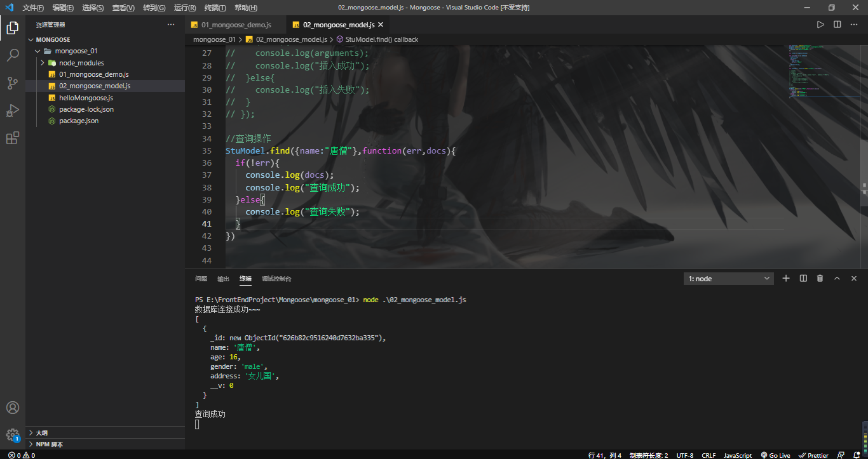Open the Source Control view
The image size is (868, 459).
[x=13, y=83]
